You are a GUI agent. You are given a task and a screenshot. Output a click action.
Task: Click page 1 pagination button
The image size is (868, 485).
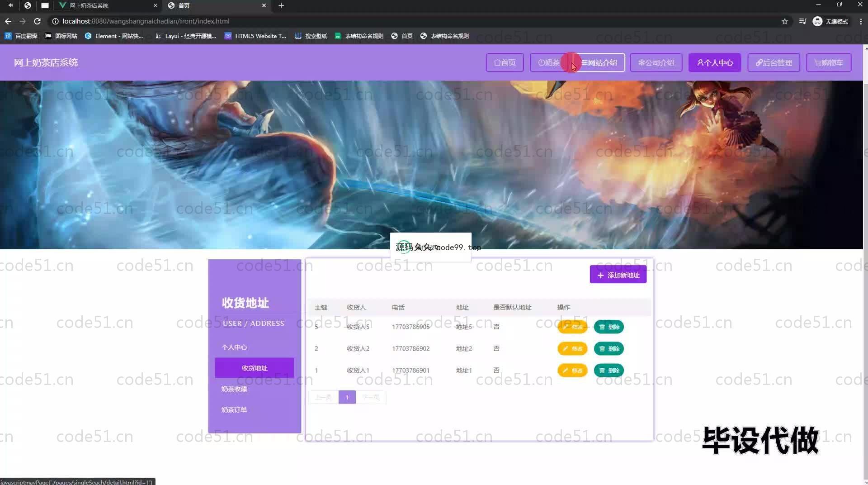347,397
